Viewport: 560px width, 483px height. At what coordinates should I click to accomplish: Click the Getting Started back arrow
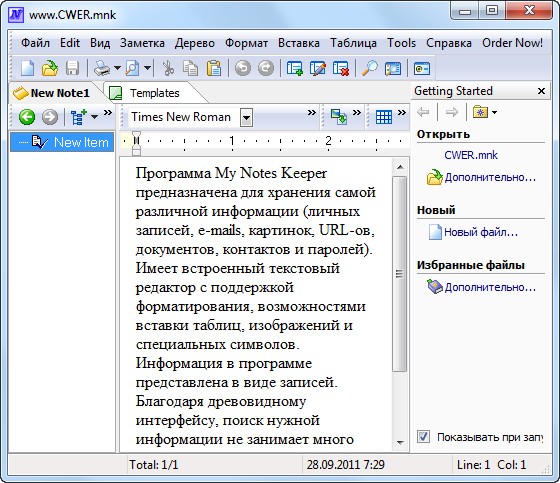[423, 113]
